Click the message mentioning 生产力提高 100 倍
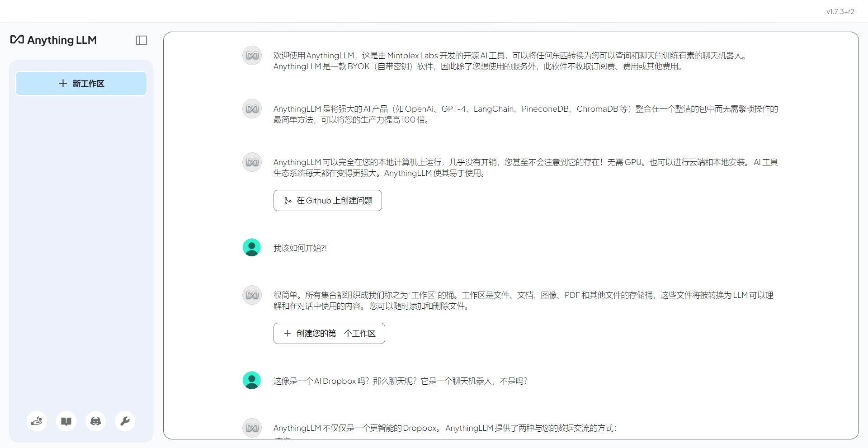868x448 pixels. [x=525, y=114]
